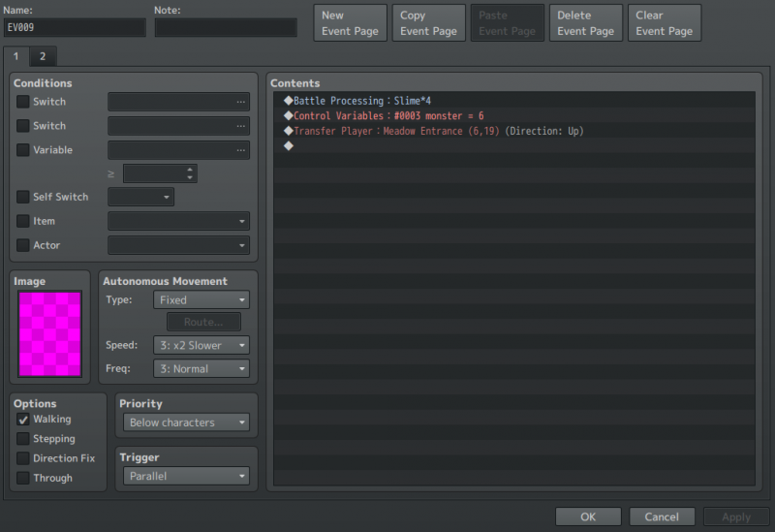Open the Freq dropdown showing Normal
This screenshot has height=532, width=775.
click(x=201, y=368)
